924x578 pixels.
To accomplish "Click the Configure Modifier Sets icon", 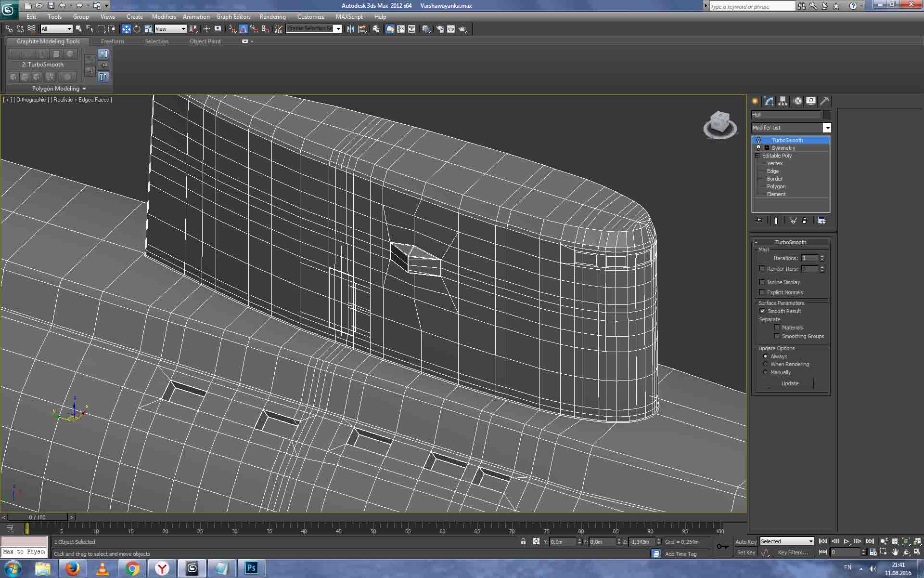I will [821, 221].
